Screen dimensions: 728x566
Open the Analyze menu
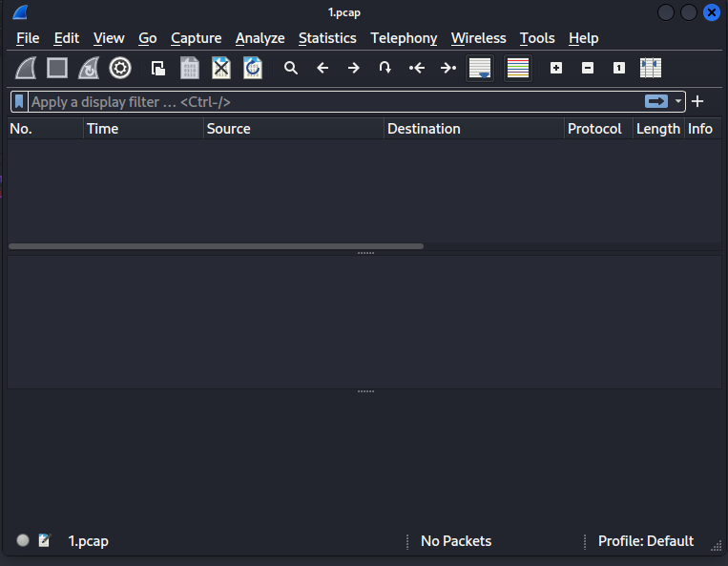(x=260, y=38)
